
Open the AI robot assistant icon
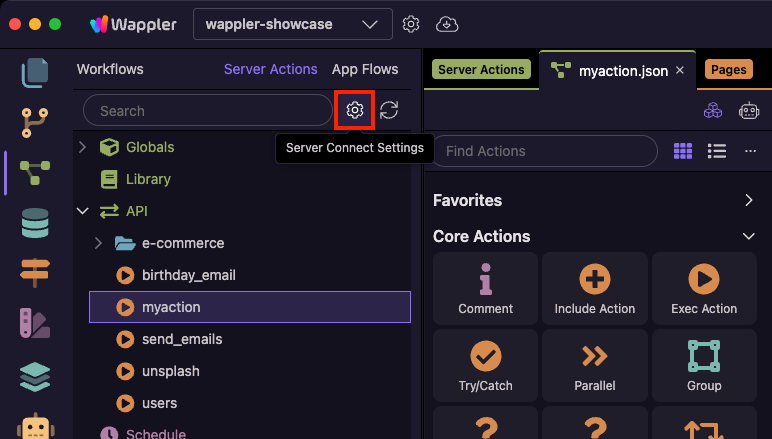point(749,112)
